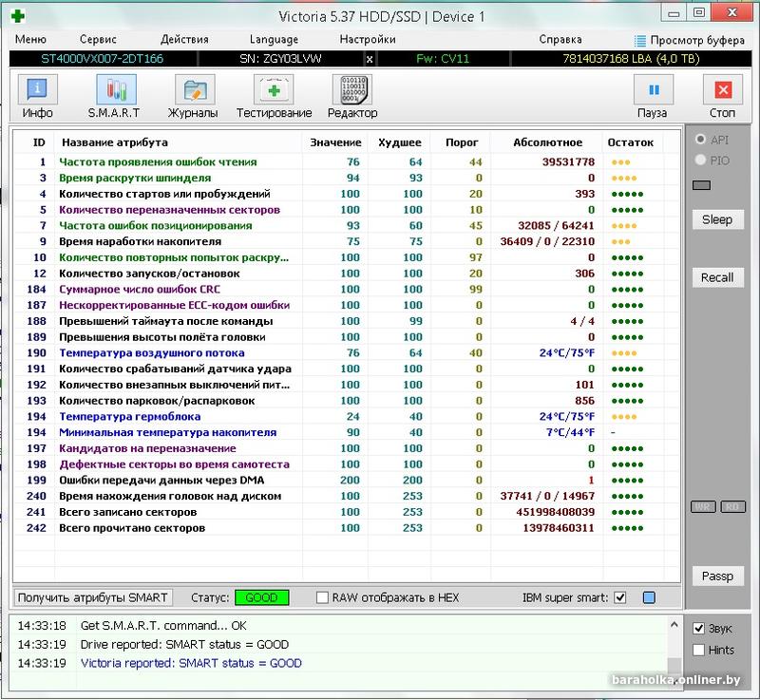Click the Значение column header
Screen dimensions: 760x700
click(335, 142)
